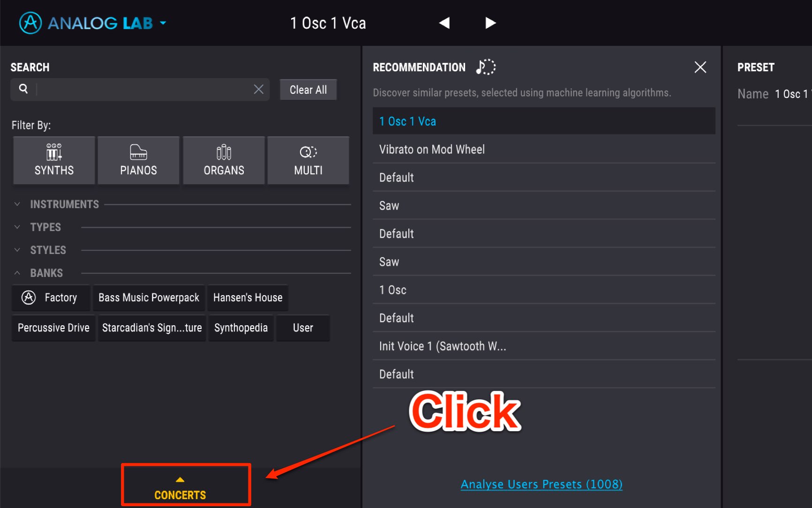Expand the Styles section
The image size is (812, 508).
[17, 250]
